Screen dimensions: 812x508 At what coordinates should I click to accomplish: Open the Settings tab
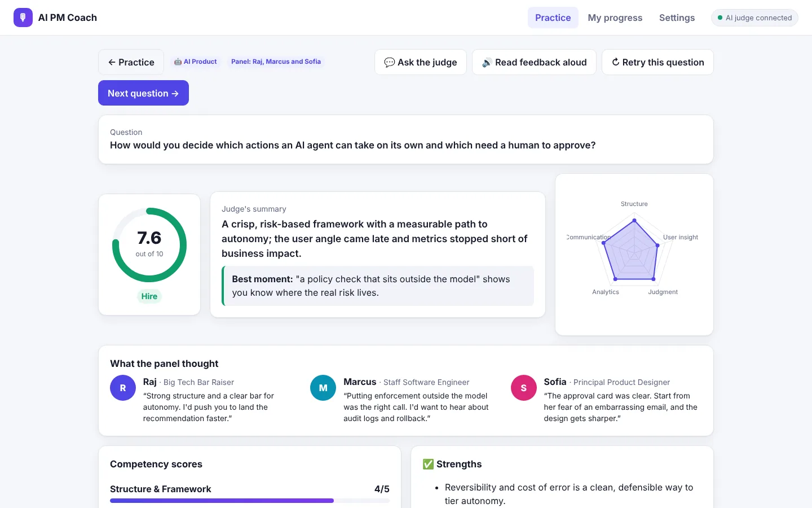click(677, 17)
